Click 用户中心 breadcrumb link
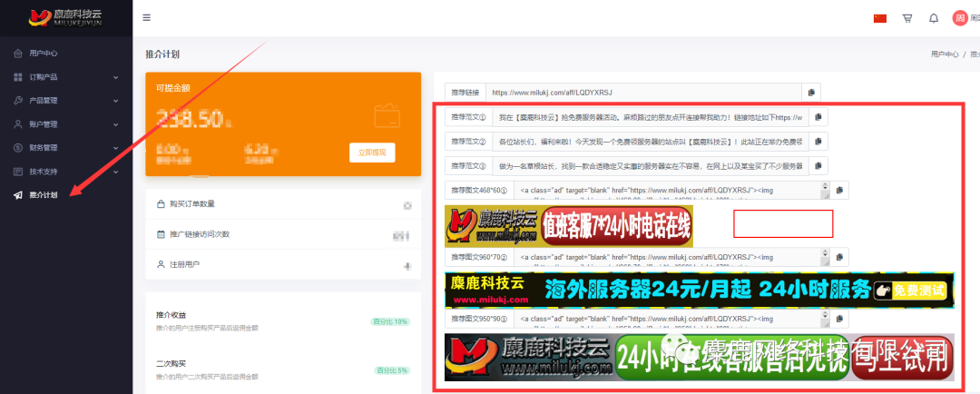Screen dimensions: 980x394 (x=944, y=54)
